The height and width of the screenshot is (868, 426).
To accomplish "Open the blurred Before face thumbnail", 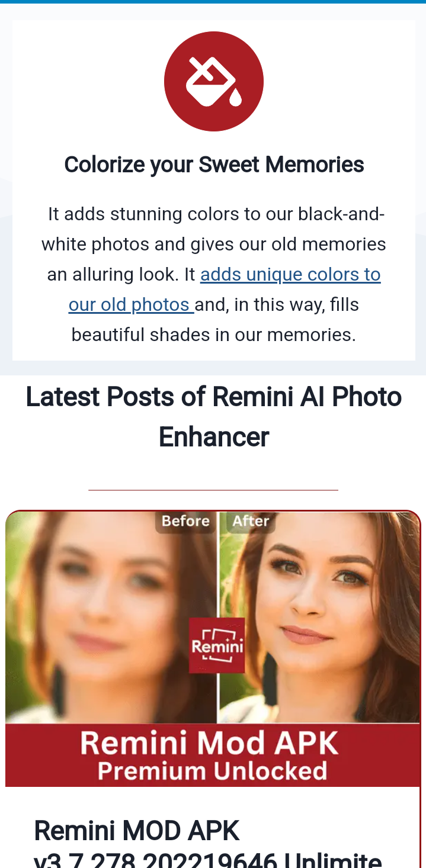I will [x=111, y=617].
